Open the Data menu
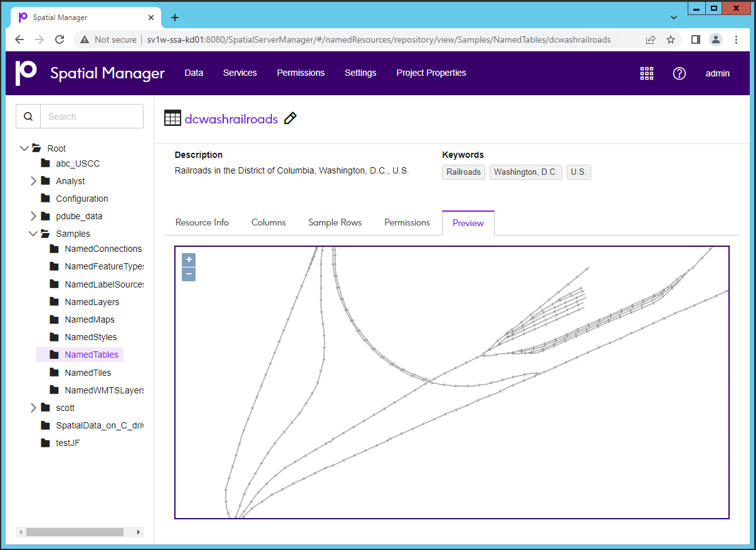The width and height of the screenshot is (756, 550). click(x=194, y=73)
